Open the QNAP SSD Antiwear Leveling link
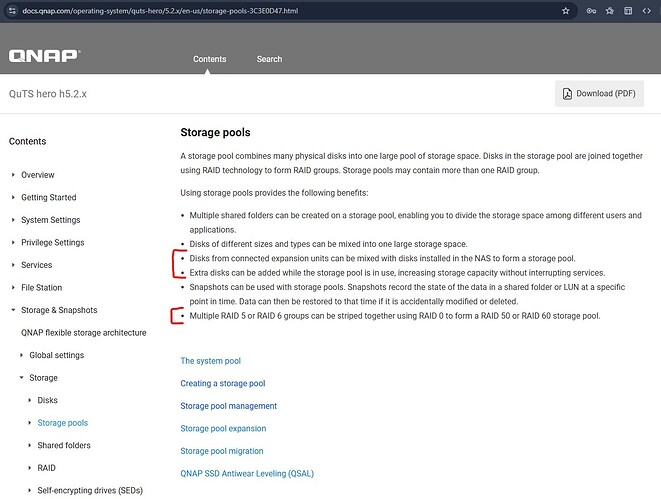The width and height of the screenshot is (661, 499). [247, 474]
